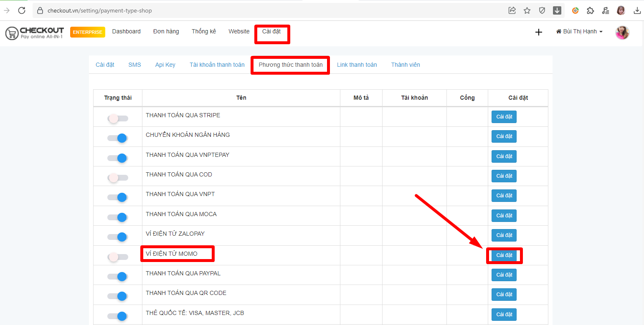This screenshot has height=325, width=644.
Task: Click the Tài khoản column header
Action: click(x=415, y=98)
